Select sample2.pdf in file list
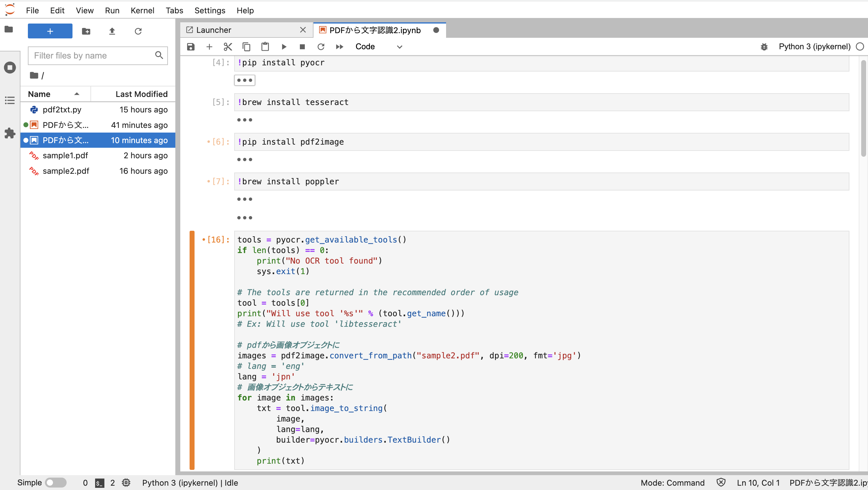The width and height of the screenshot is (868, 490). pos(98,171)
